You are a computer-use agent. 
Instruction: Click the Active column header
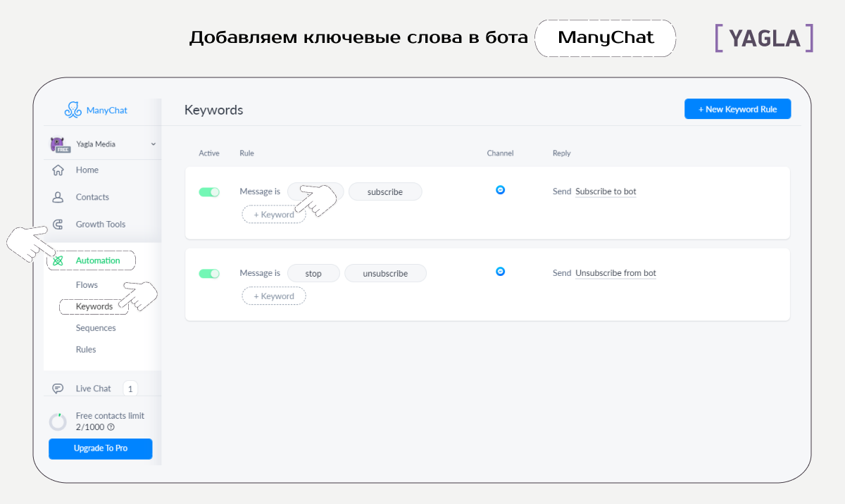tap(209, 153)
